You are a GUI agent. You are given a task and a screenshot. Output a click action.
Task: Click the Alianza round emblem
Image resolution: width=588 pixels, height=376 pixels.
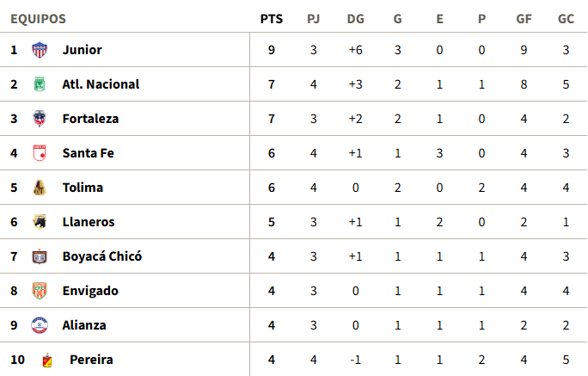pos(40,325)
